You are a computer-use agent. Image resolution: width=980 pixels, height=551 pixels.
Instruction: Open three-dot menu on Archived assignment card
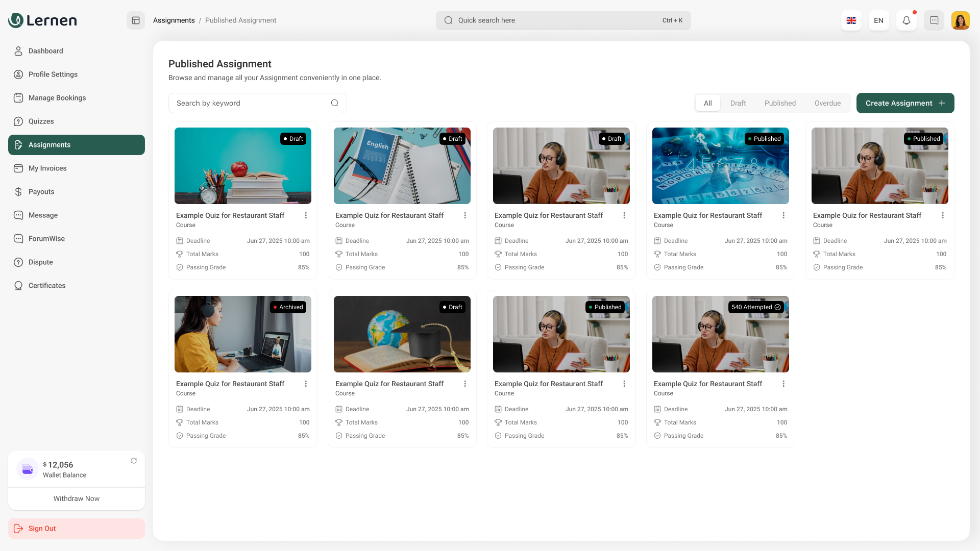[x=306, y=384]
